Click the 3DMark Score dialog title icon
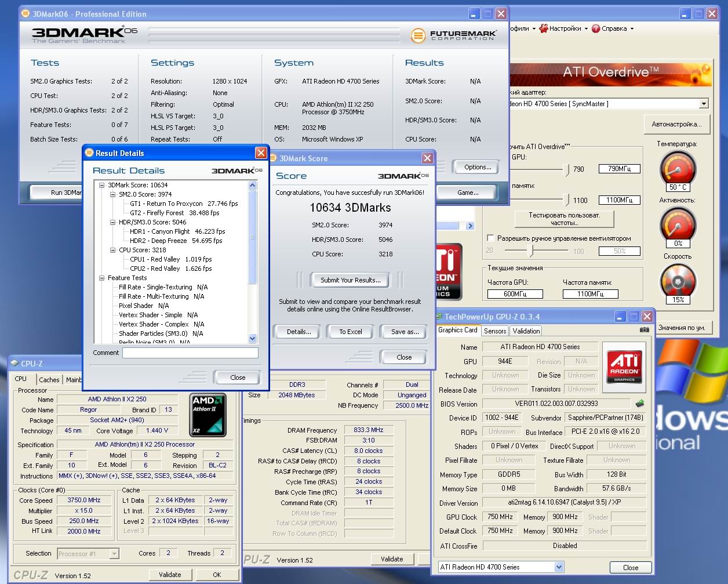 [274, 158]
